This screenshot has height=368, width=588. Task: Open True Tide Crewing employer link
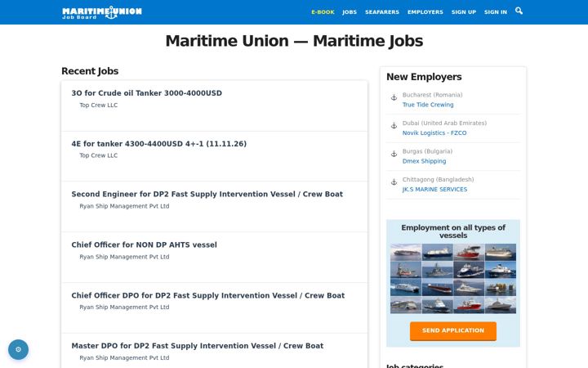tap(428, 105)
